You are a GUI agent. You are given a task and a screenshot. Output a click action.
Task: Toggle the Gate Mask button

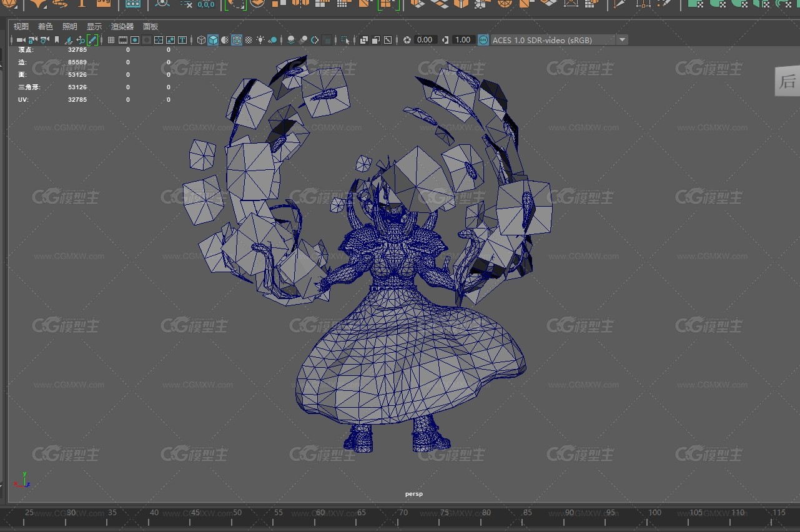146,40
